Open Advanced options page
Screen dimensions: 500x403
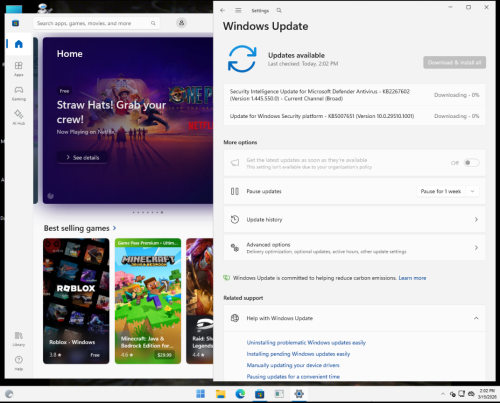click(x=354, y=248)
